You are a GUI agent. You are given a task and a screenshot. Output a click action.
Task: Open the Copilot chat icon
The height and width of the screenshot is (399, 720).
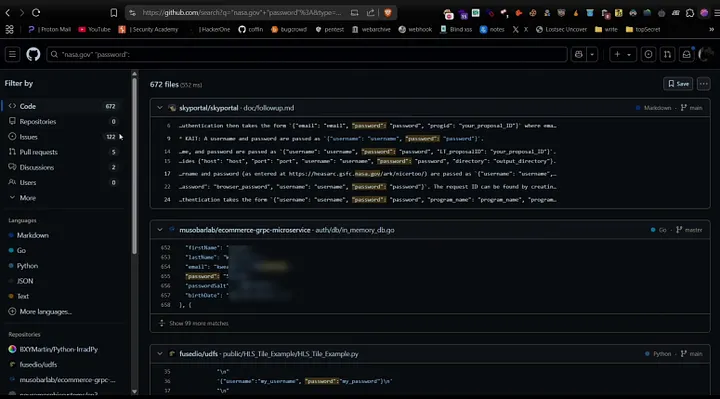tap(579, 55)
